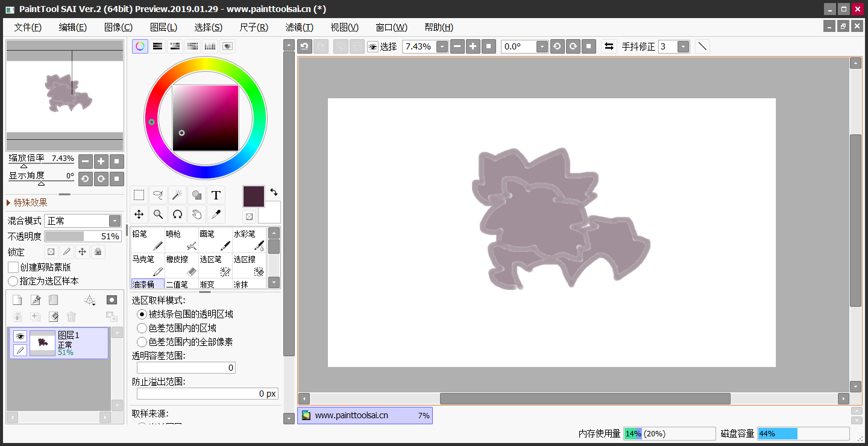Screen dimensions: 868x446
Task: Add a layer mask
Action: click(112, 300)
